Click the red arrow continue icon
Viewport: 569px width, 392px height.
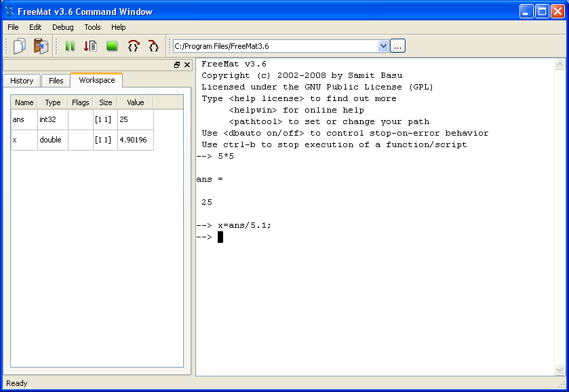click(90, 46)
